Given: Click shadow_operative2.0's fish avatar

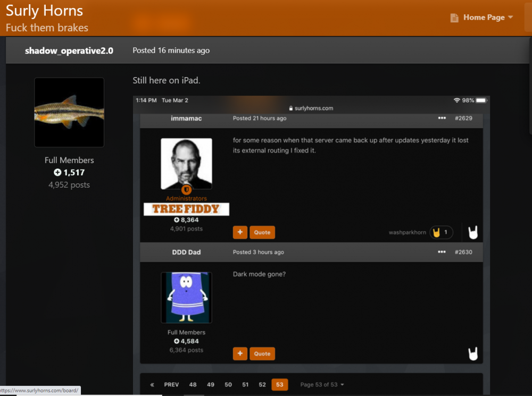Looking at the screenshot, I should (69, 113).
